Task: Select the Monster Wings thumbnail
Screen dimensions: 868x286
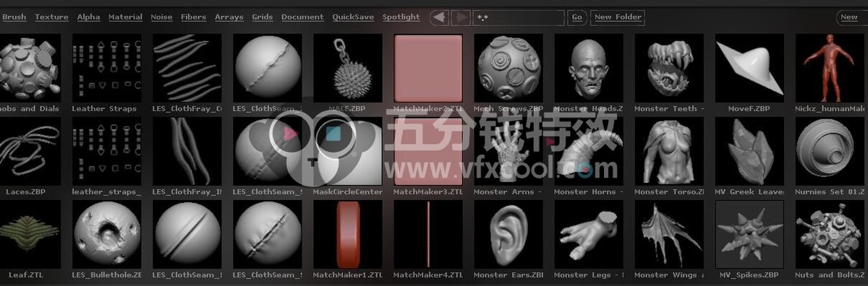Action: coord(669,234)
